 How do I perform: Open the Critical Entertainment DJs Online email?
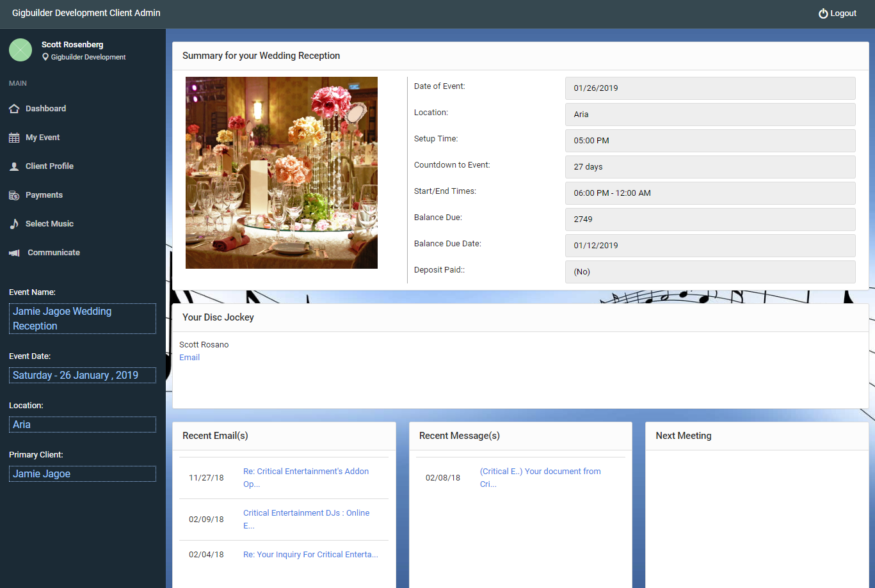[x=306, y=519]
